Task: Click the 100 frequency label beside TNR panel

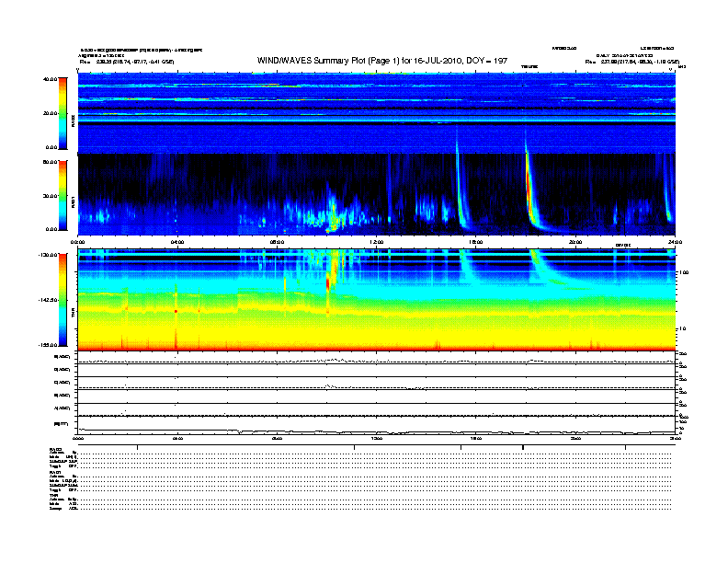Action: [x=684, y=272]
